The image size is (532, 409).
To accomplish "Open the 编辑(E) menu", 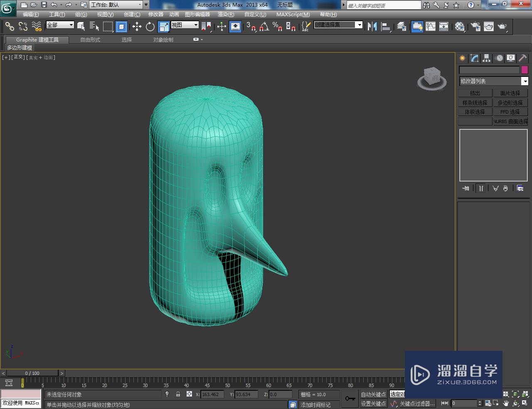I will coord(31,14).
